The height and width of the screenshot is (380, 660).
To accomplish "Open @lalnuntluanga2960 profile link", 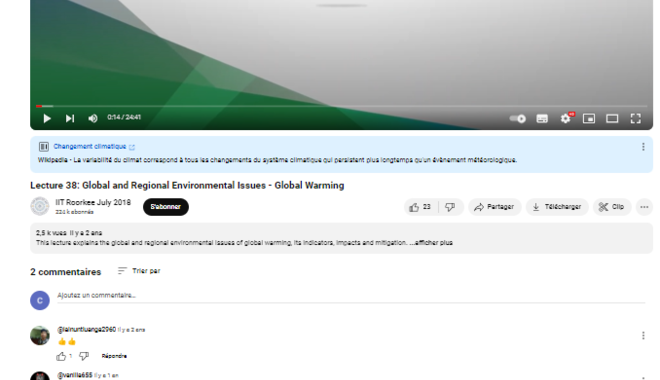I will pos(86,330).
